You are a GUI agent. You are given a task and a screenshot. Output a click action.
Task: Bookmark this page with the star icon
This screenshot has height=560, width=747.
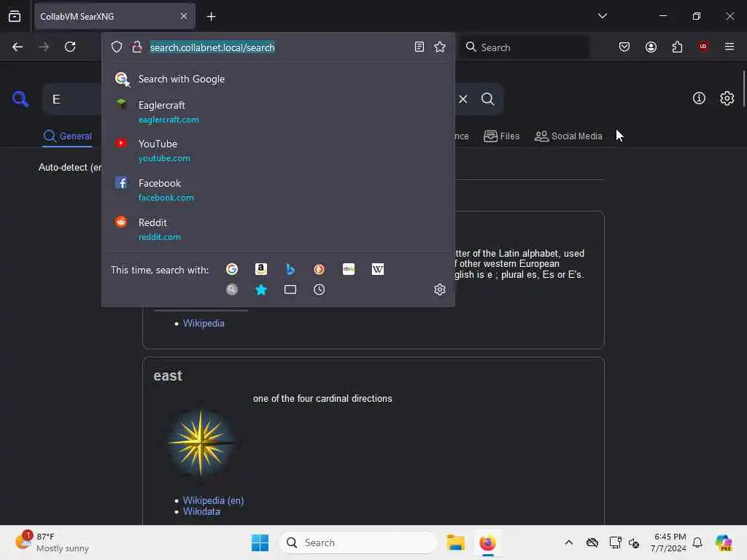pos(440,47)
